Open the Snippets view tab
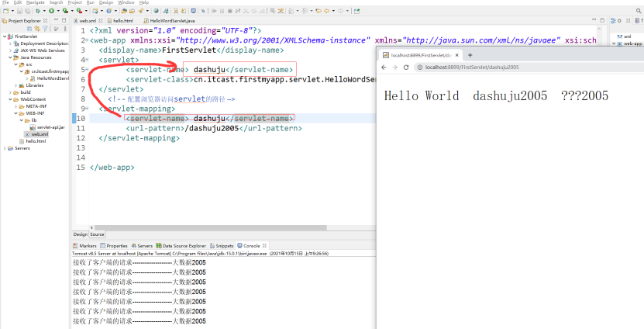Screen dimensions: 644x329 pos(222,245)
